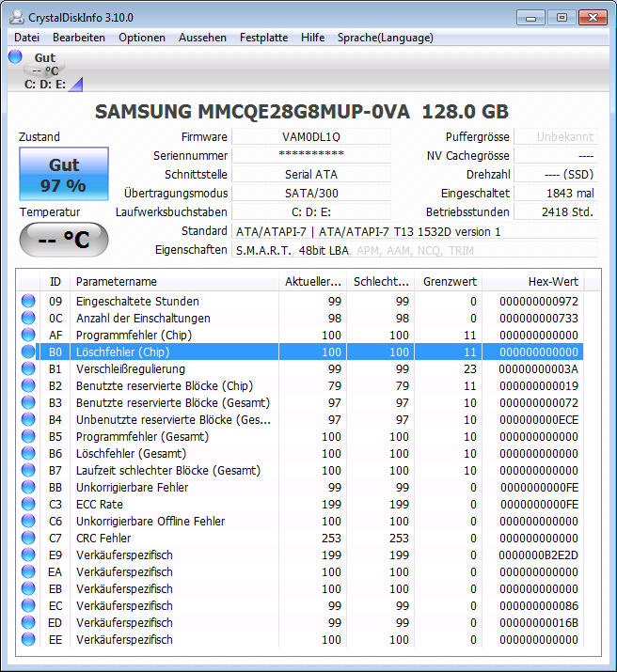Minimize the CrystalDiskInfo window

point(530,17)
